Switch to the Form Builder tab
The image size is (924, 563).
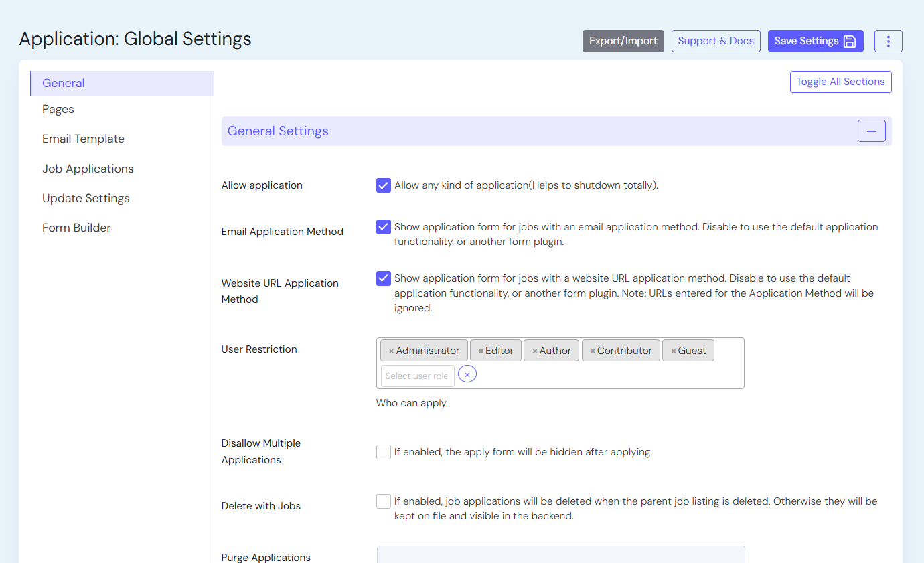point(76,228)
